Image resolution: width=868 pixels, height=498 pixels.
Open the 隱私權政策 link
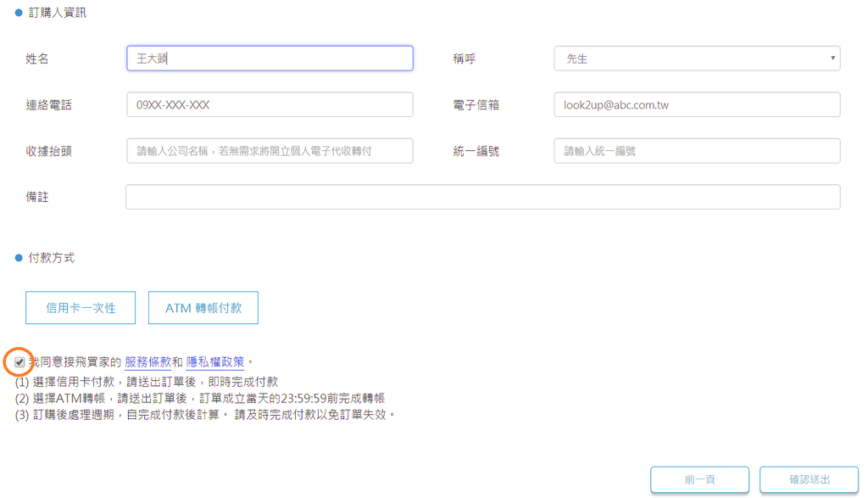point(215,361)
